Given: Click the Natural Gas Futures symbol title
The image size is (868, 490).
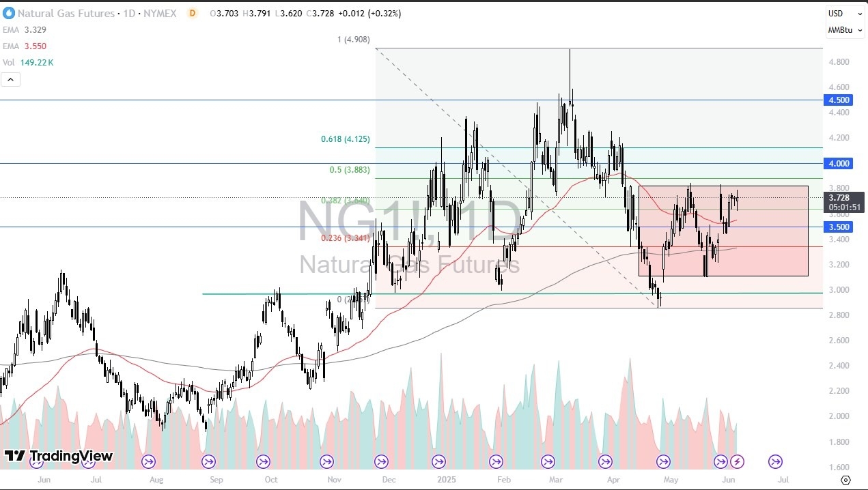Looking at the screenshot, I should [x=66, y=13].
